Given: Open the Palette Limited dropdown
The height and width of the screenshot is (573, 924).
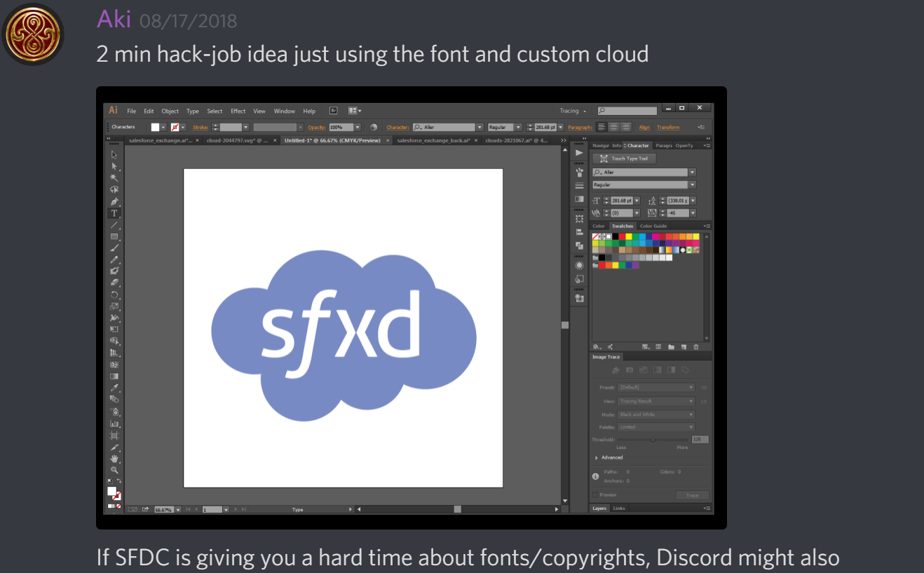Looking at the screenshot, I should click(x=656, y=427).
